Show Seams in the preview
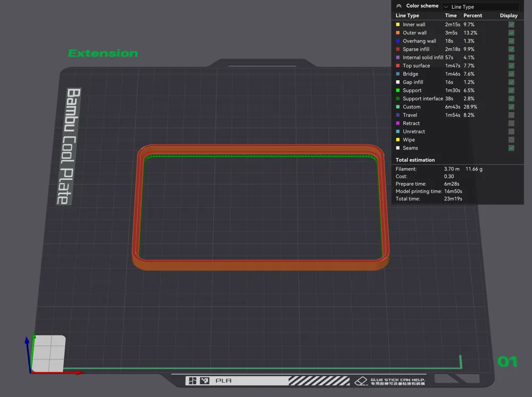Viewport: 532px width, 397px height. pos(511,147)
